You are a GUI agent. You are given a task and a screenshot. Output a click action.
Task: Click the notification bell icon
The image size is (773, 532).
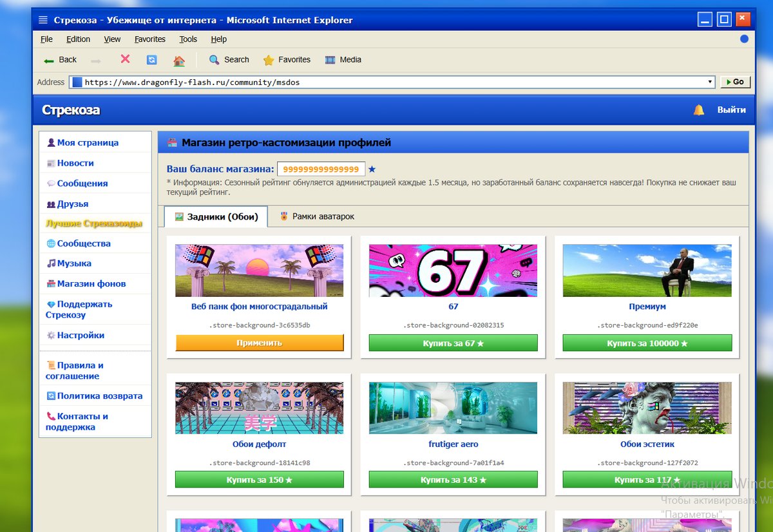coord(699,110)
